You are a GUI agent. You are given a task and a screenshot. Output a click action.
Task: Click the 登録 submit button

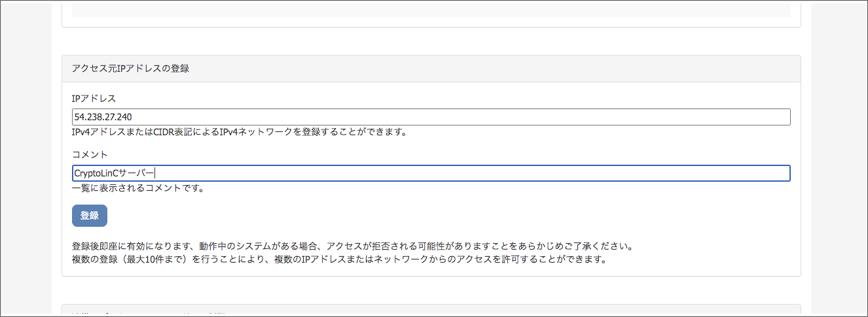(x=90, y=216)
